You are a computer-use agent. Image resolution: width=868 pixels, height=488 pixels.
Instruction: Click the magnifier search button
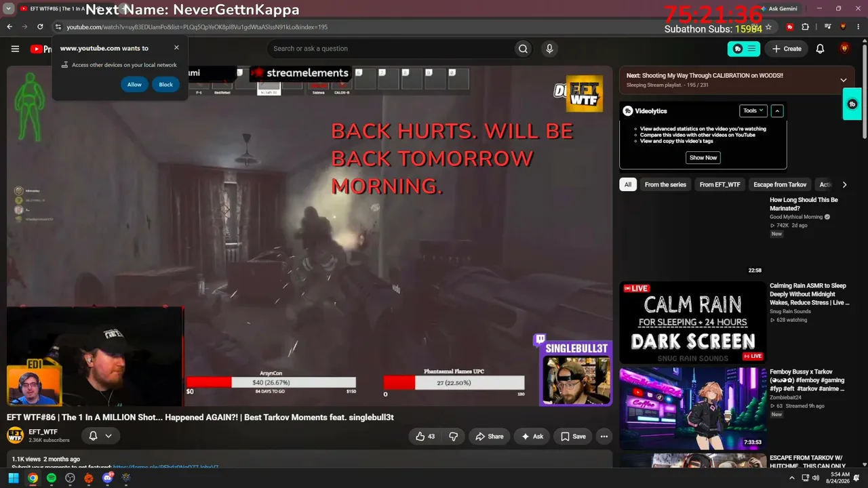click(523, 49)
